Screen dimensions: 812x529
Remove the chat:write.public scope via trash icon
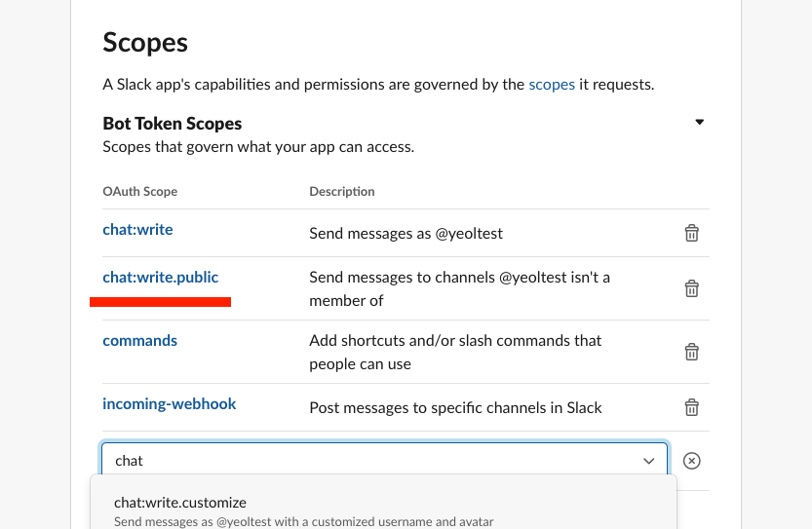point(691,288)
